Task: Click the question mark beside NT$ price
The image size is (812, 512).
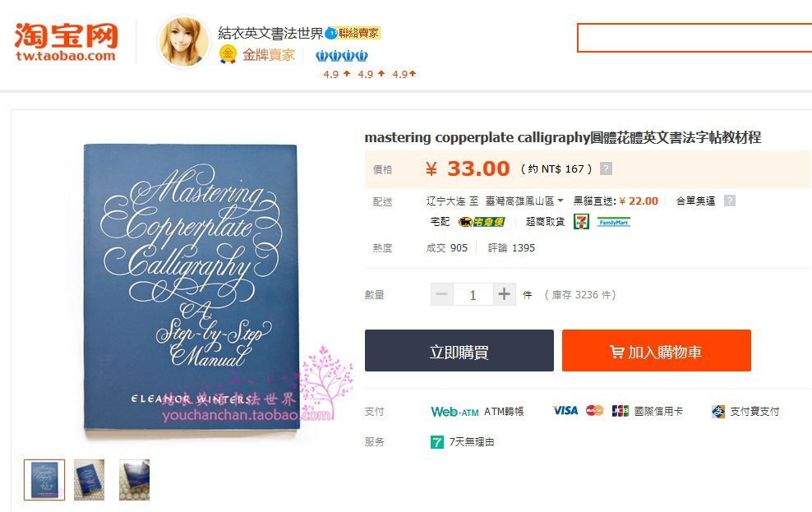Action: point(606,168)
